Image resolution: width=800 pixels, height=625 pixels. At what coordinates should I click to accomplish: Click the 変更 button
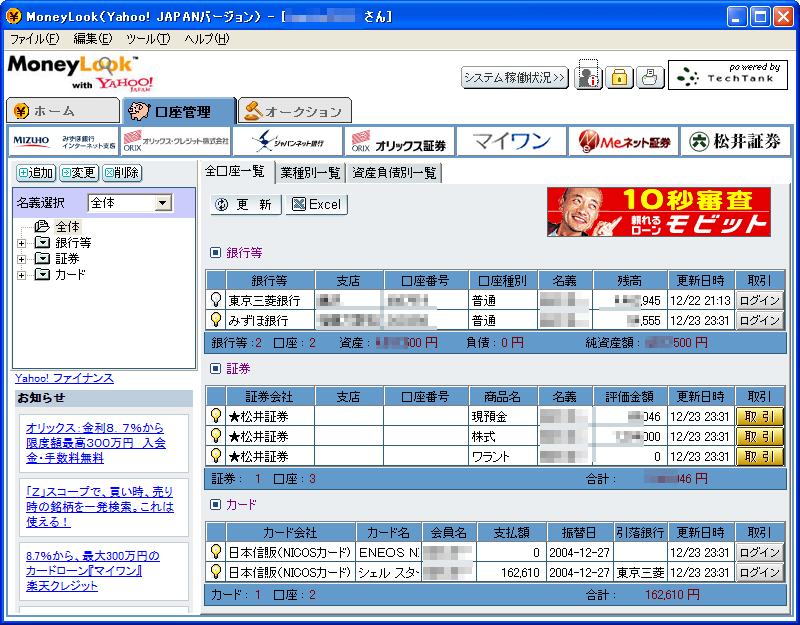pyautogui.click(x=79, y=173)
